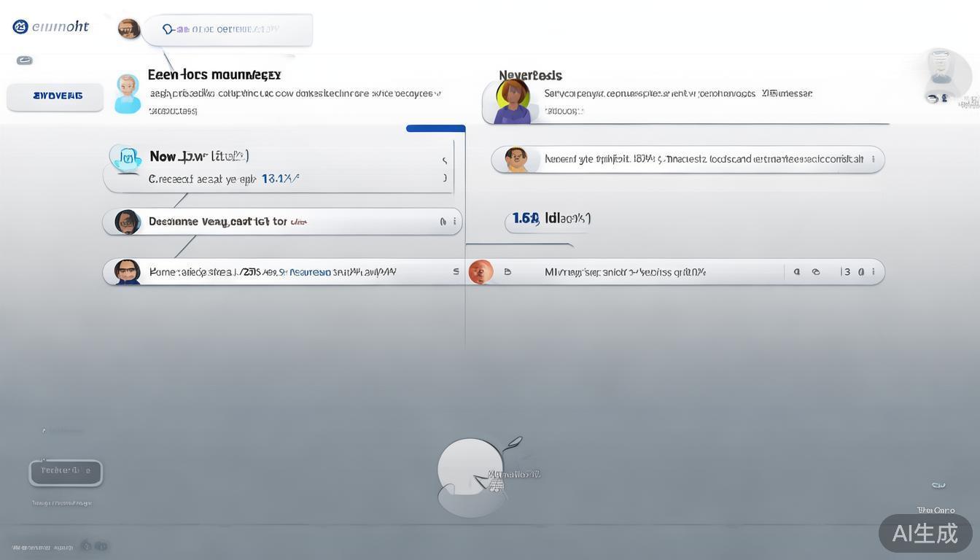Image resolution: width=980 pixels, height=560 pixels.
Task: Click the purple-shirt avatar under 'Neverfesis'
Action: pos(513,101)
